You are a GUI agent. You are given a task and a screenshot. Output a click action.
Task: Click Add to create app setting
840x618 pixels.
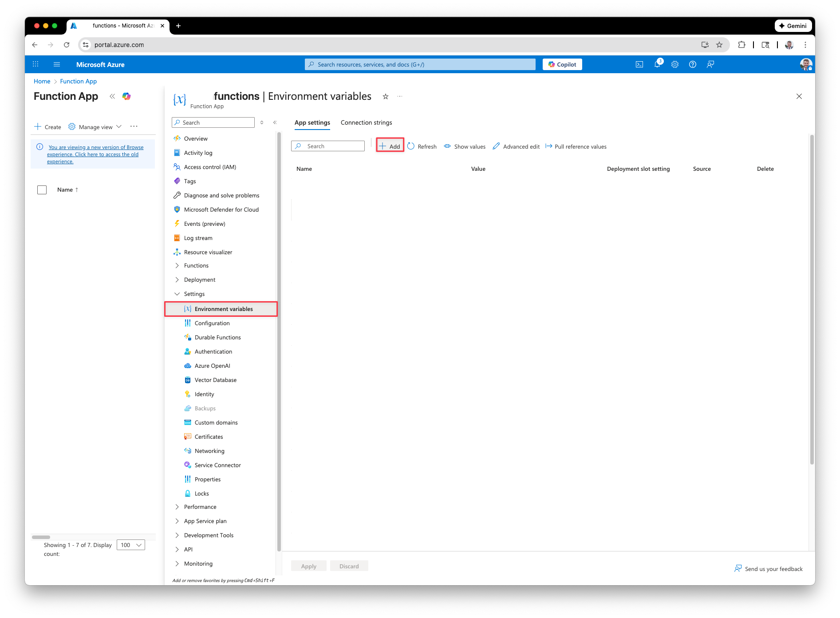pyautogui.click(x=390, y=146)
